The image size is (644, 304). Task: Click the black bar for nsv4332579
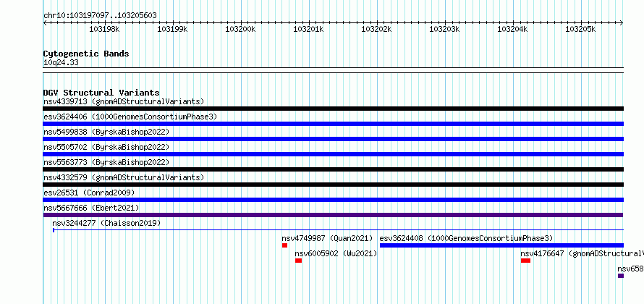click(x=334, y=185)
